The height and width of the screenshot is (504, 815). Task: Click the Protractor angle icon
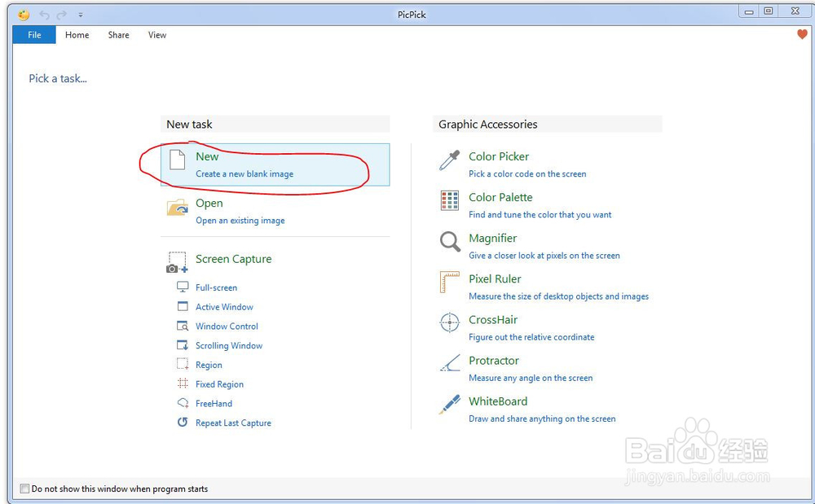(450, 363)
